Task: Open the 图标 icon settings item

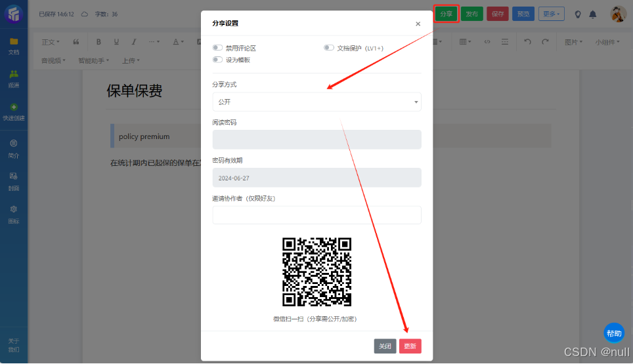Action: pos(14,214)
